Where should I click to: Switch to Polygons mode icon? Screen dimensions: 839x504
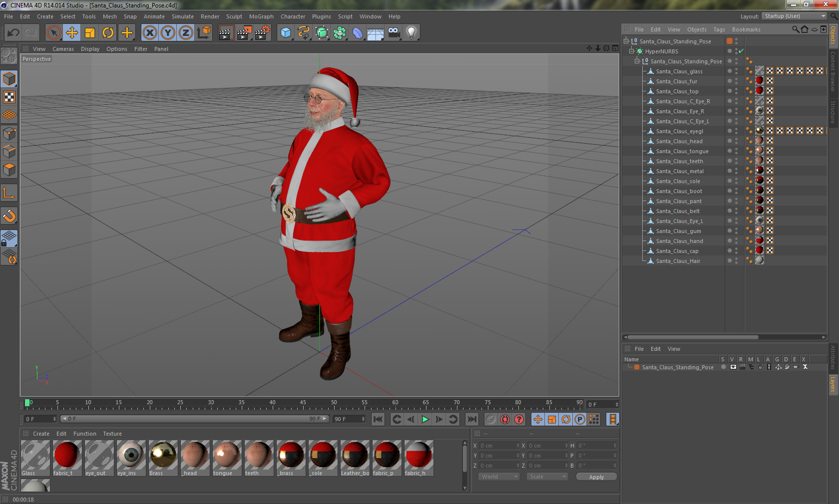(9, 170)
